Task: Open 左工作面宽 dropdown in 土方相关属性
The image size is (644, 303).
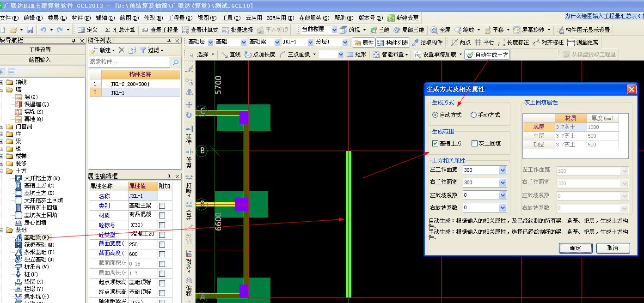Action: pyautogui.click(x=503, y=170)
